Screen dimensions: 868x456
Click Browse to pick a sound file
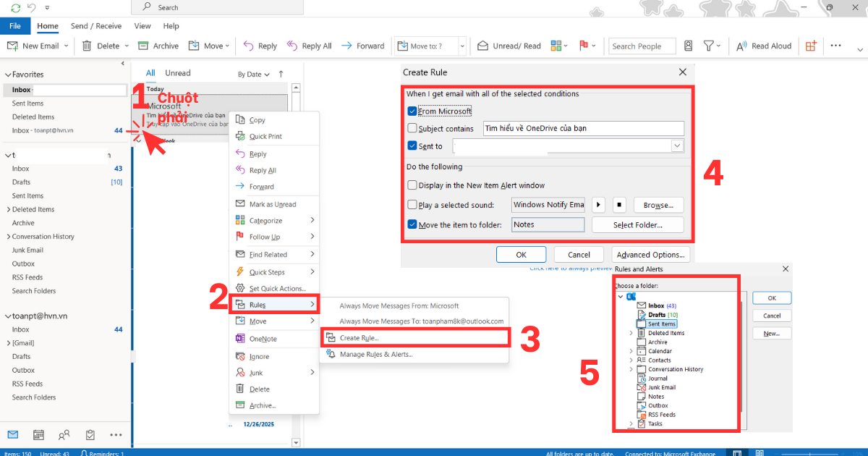658,205
